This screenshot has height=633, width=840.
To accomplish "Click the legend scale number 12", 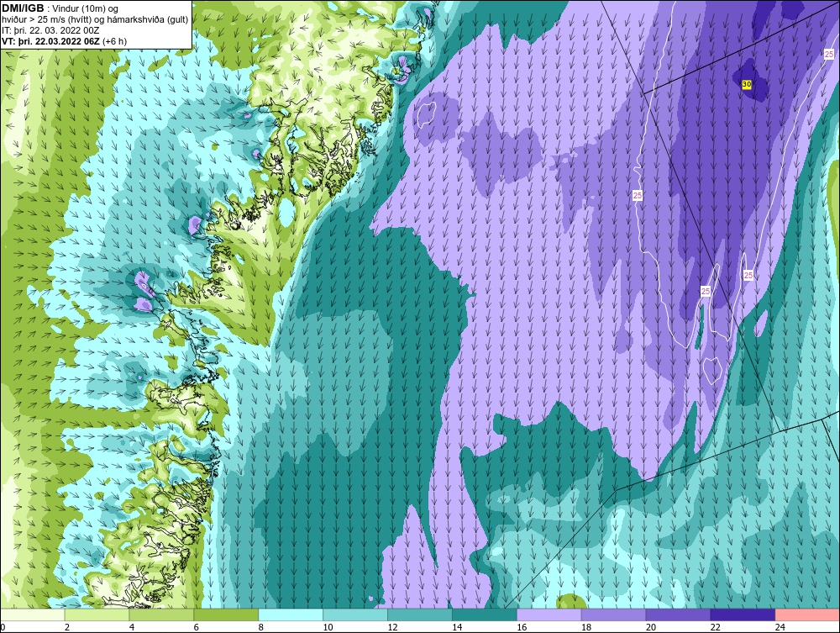I will [392, 627].
